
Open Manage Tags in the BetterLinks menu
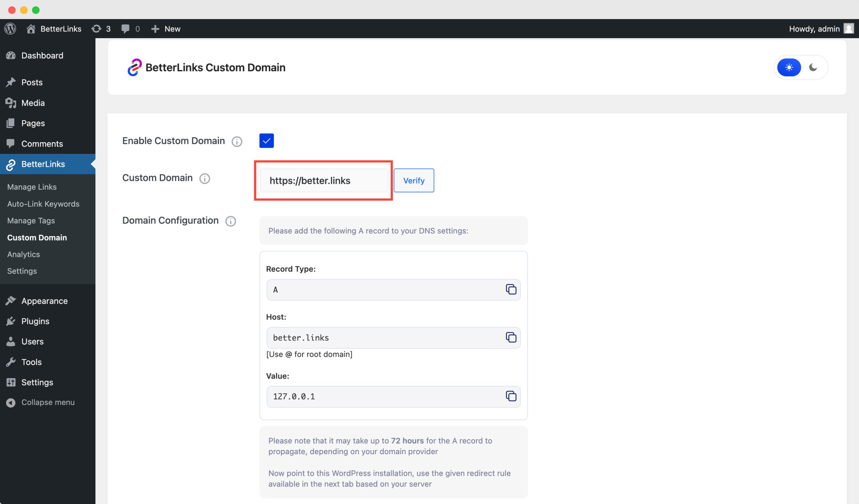[x=31, y=220]
